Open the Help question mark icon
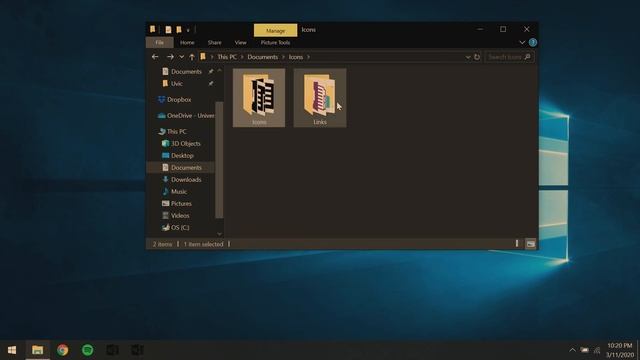Viewport: 640px width, 360px height. [x=533, y=42]
